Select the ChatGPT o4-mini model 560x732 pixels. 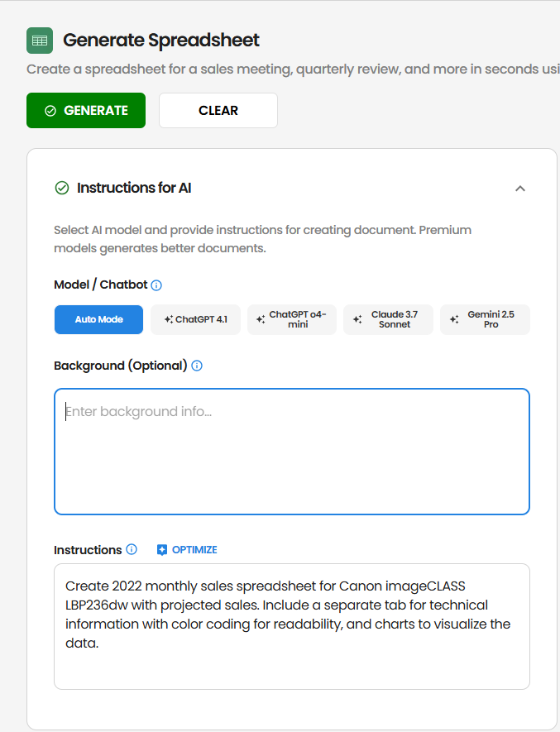(291, 319)
